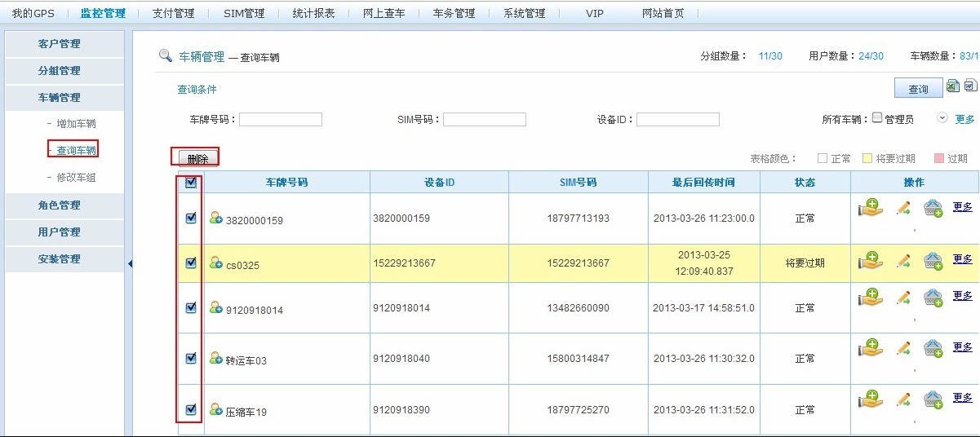Toggle the 管理员 all-vehicles checkbox
The height and width of the screenshot is (437, 980).
877,117
